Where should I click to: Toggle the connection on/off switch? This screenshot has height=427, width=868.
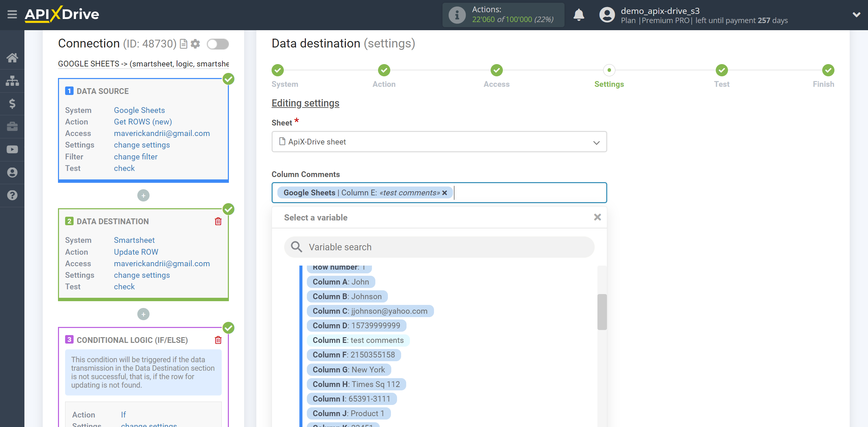(x=218, y=44)
